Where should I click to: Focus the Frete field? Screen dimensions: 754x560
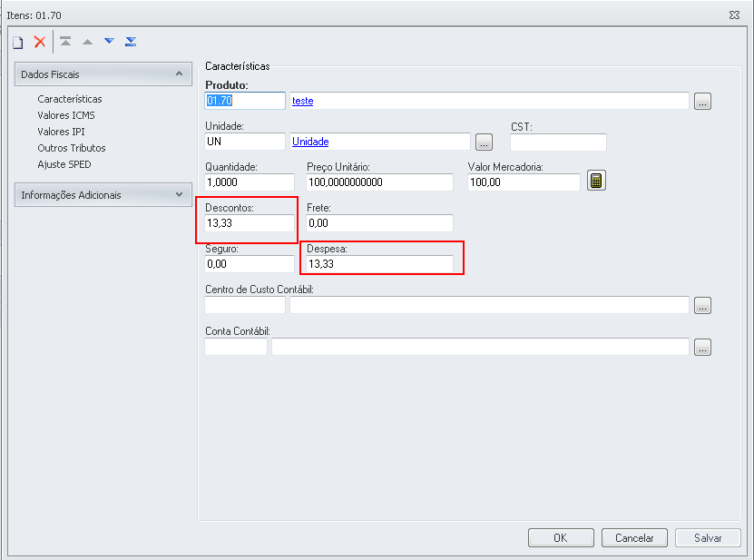coord(379,223)
